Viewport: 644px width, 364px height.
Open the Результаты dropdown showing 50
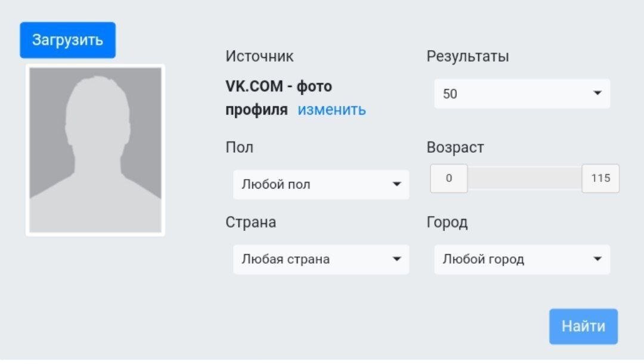click(522, 94)
